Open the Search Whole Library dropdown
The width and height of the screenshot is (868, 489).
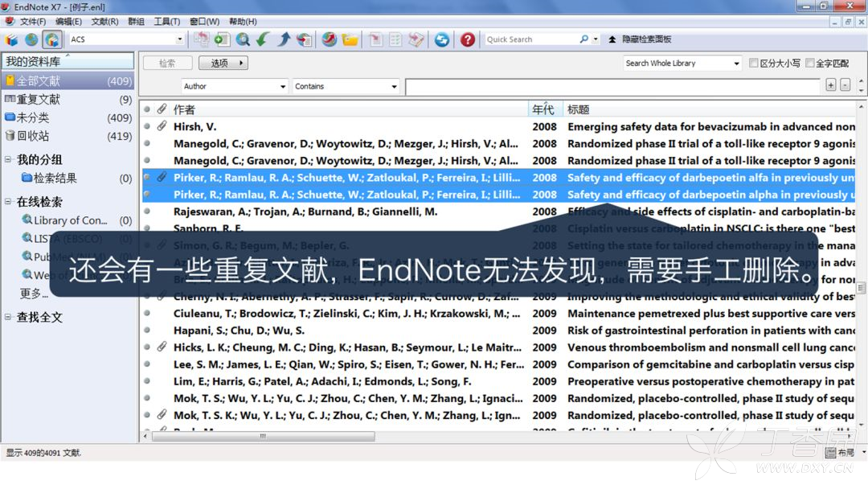click(682, 63)
